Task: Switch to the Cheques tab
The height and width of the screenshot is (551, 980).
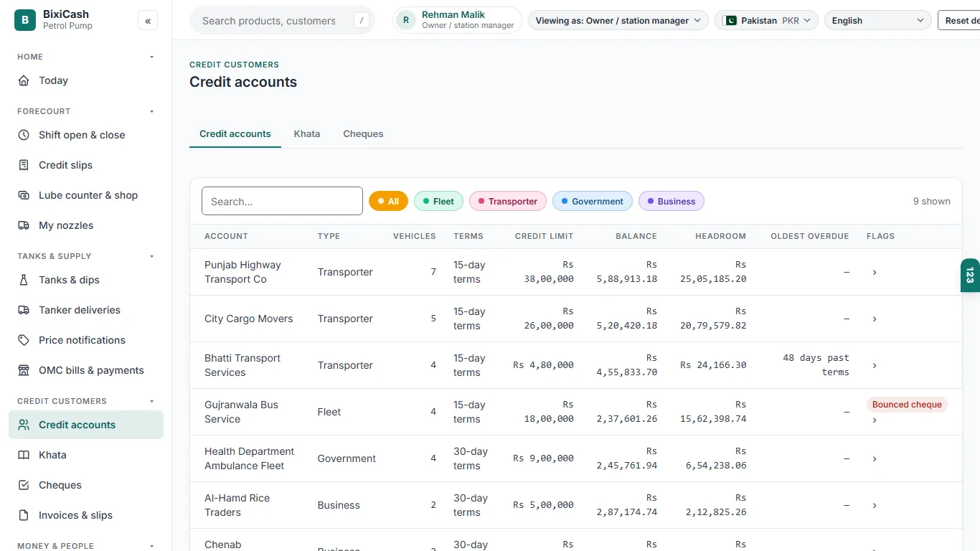Action: click(363, 134)
